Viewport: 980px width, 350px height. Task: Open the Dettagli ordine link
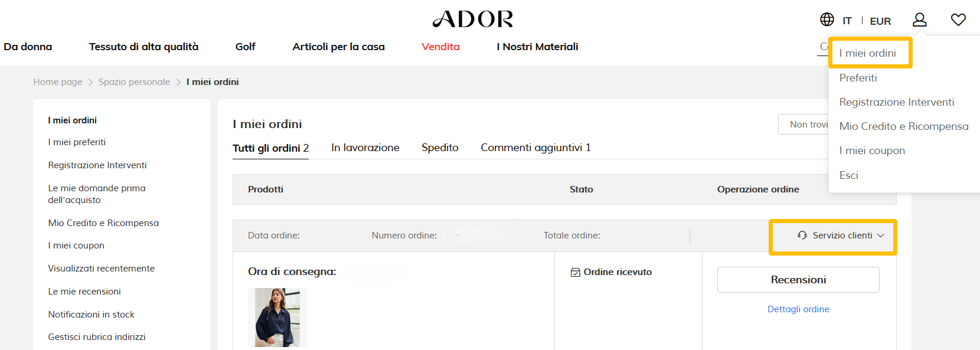click(x=798, y=309)
